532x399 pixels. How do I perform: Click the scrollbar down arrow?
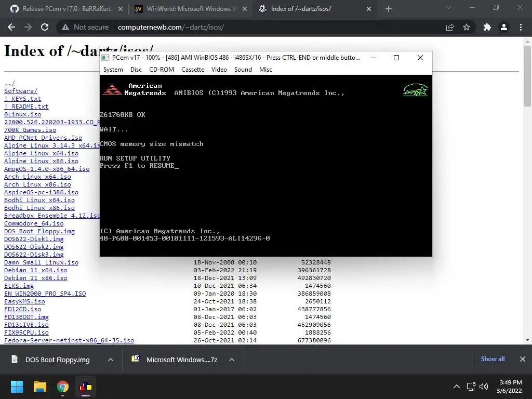coord(527,340)
